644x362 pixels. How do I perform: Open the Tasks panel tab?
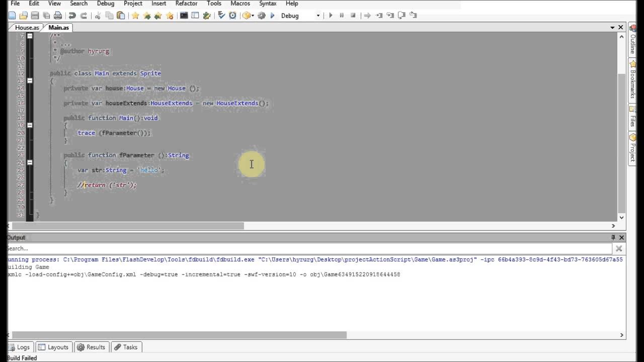pos(126,347)
